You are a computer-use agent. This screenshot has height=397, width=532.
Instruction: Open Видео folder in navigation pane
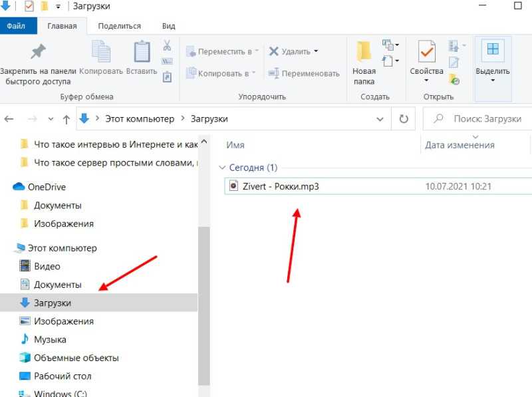(x=40, y=267)
